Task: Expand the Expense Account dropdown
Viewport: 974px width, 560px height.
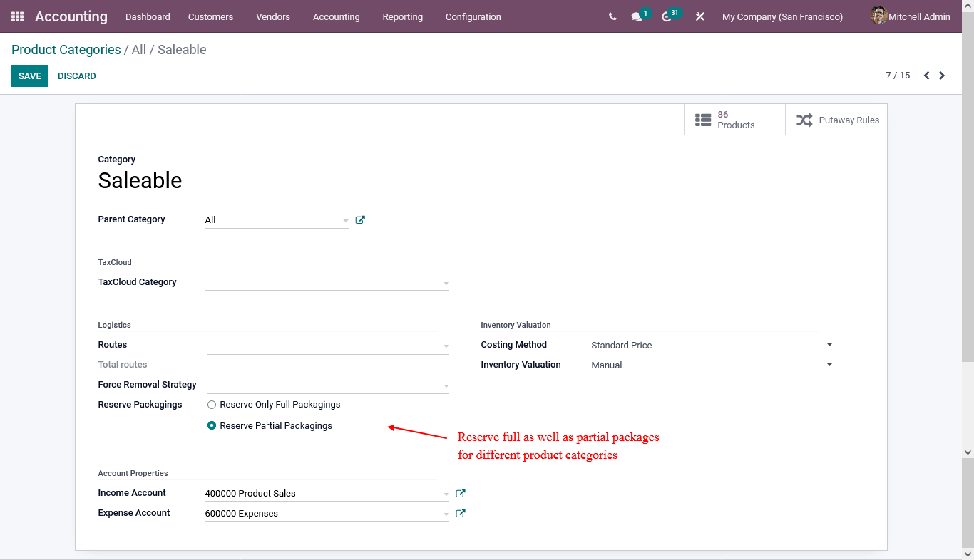Action: point(446,514)
